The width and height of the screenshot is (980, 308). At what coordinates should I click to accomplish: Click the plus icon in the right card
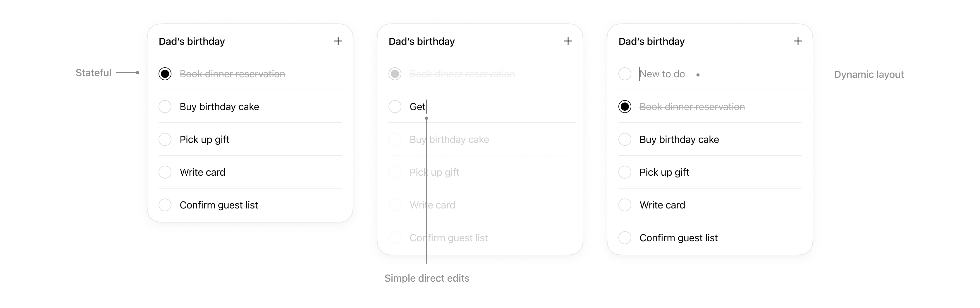coord(798,41)
